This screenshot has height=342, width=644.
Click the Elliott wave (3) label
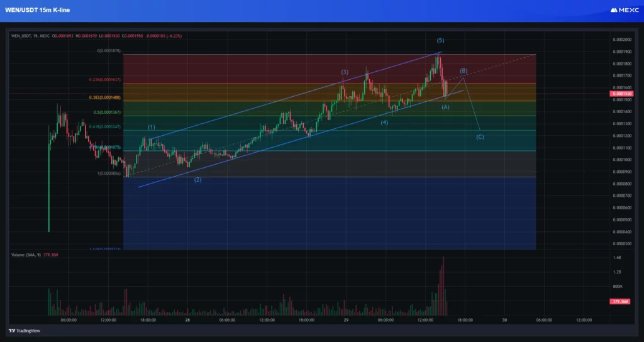point(345,72)
